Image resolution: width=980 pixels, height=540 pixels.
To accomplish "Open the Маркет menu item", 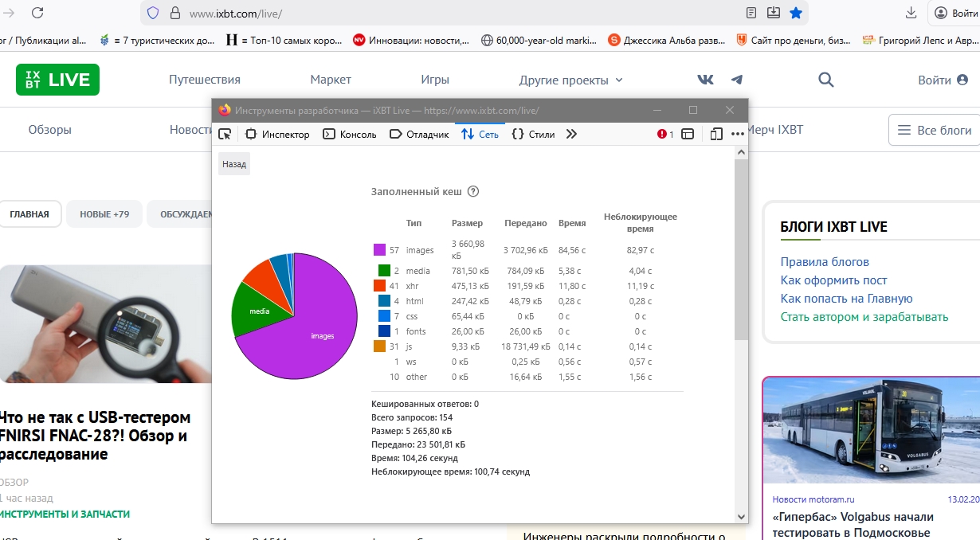I will click(x=331, y=80).
